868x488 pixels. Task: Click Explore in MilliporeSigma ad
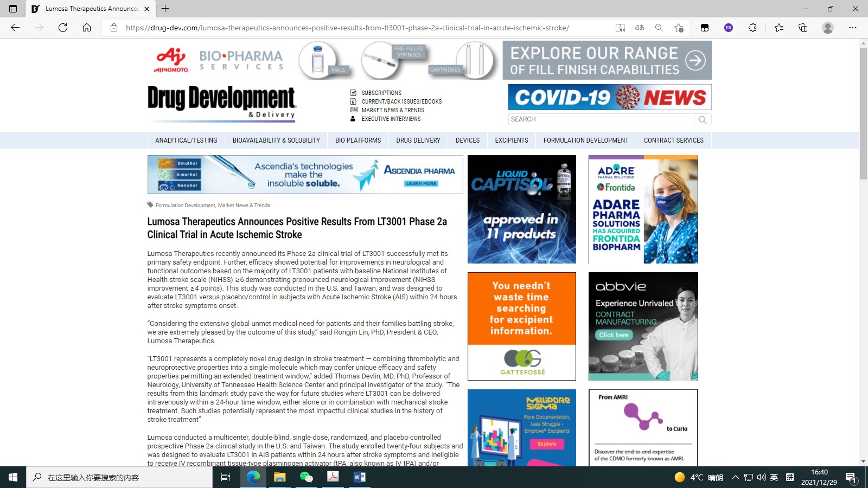[547, 444]
